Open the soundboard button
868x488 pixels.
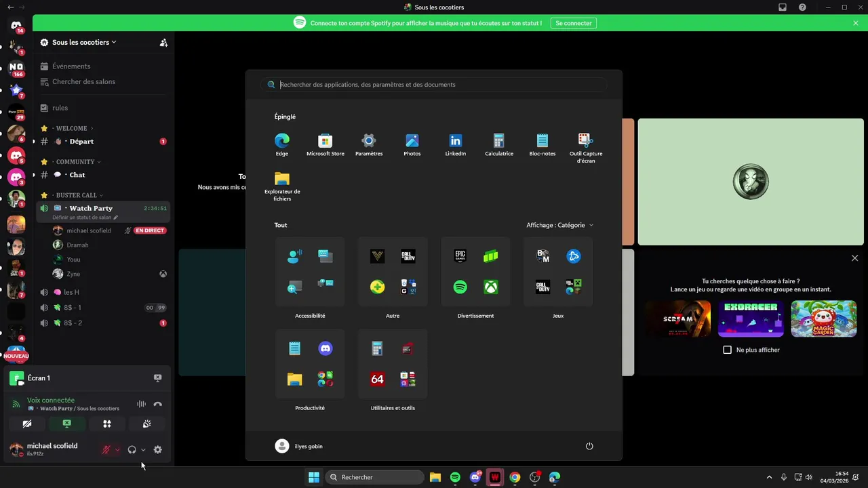(146, 424)
